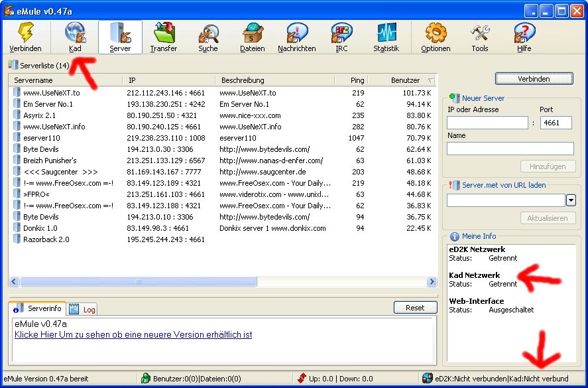The width and height of the screenshot is (588, 388).
Task: Open the Server.met URL dropdown arrow
Action: coord(571,200)
